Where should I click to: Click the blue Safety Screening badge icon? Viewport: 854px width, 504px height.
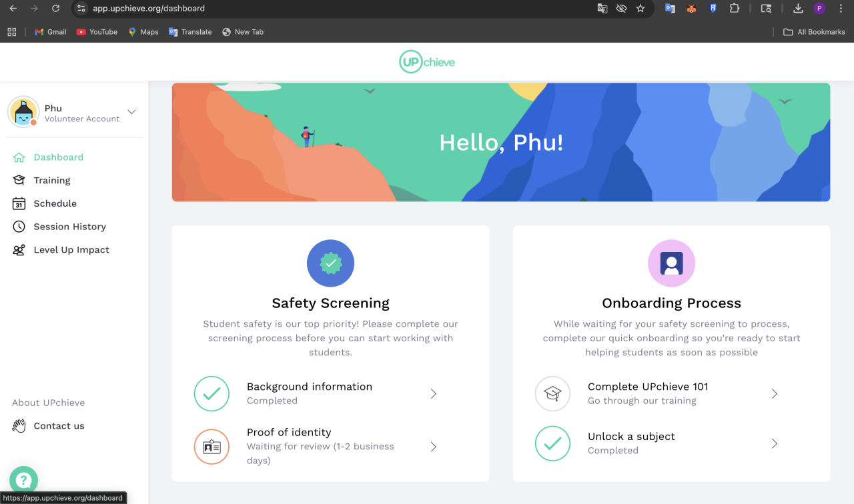pyautogui.click(x=330, y=263)
